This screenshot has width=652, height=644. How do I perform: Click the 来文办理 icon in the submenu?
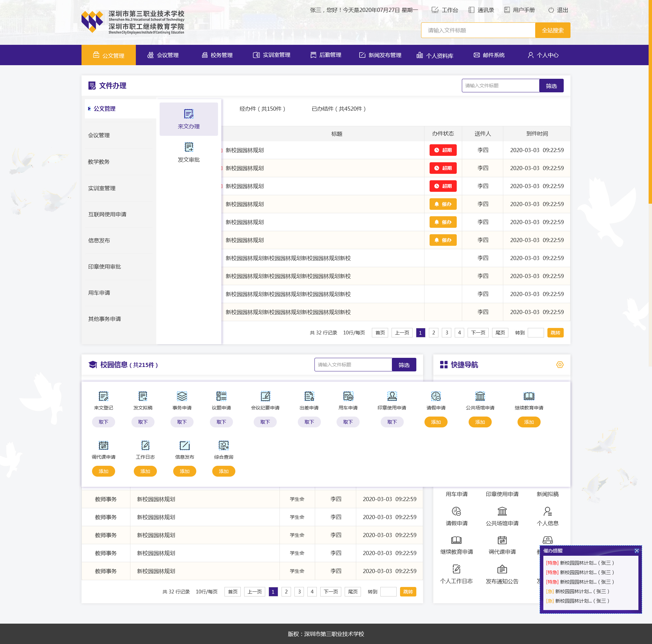(x=188, y=114)
